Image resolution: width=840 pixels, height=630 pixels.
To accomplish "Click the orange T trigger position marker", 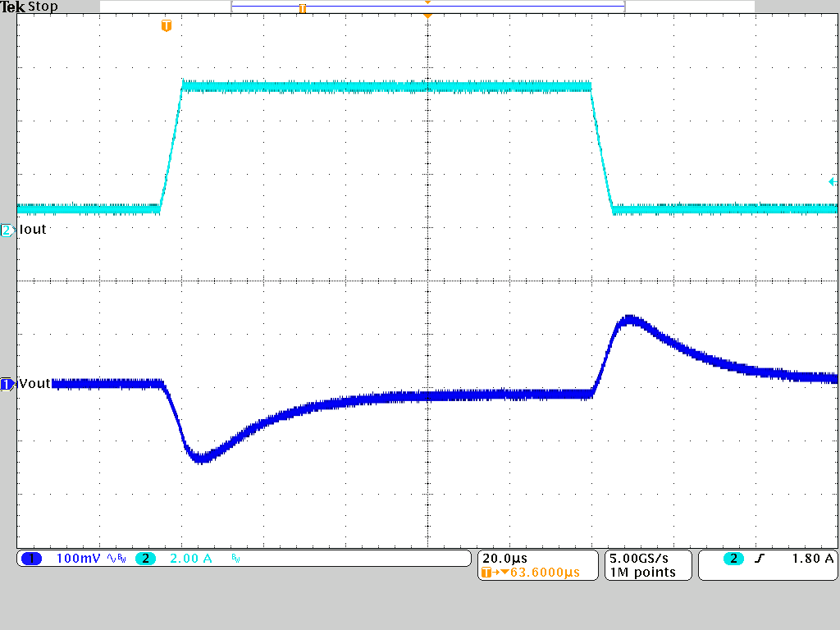I will [x=166, y=25].
